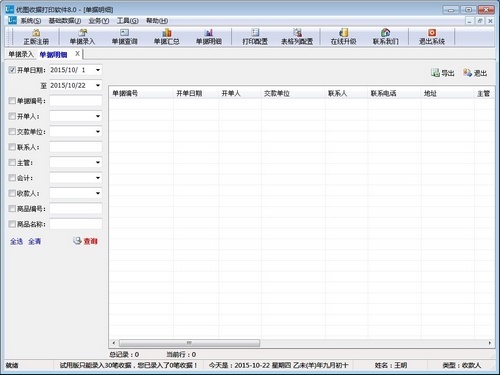
Task: Click the 联系我们 toolbar icon
Action: 386,37
